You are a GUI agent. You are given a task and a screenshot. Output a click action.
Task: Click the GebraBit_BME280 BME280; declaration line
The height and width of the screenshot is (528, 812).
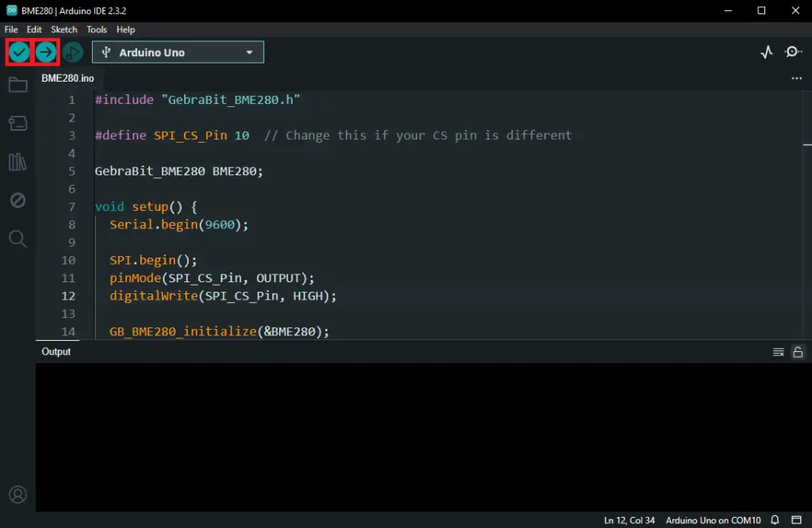pyautogui.click(x=178, y=170)
